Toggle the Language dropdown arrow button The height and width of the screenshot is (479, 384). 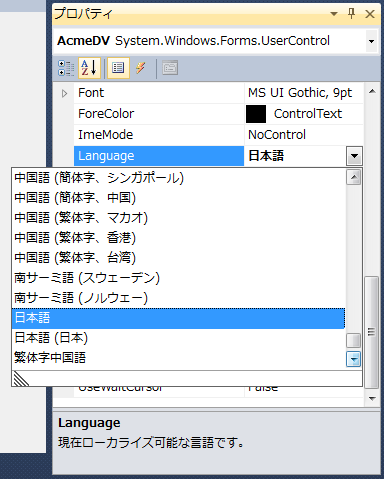(354, 156)
